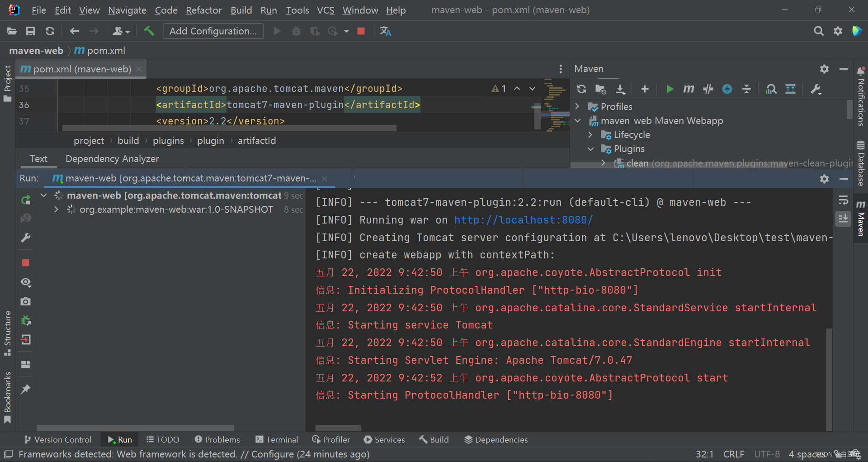
Task: Expand the Lifecycle node
Action: (590, 135)
